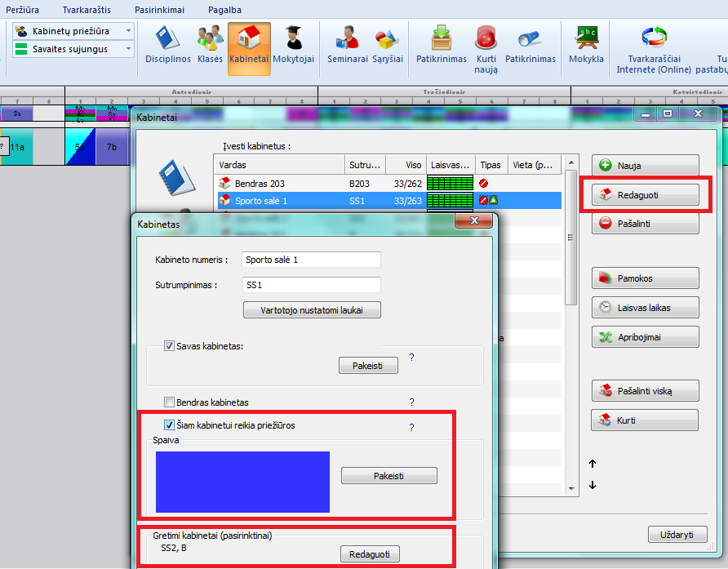Open the Pasirinkimai menu
The height and width of the screenshot is (569, 728).
pos(159,10)
